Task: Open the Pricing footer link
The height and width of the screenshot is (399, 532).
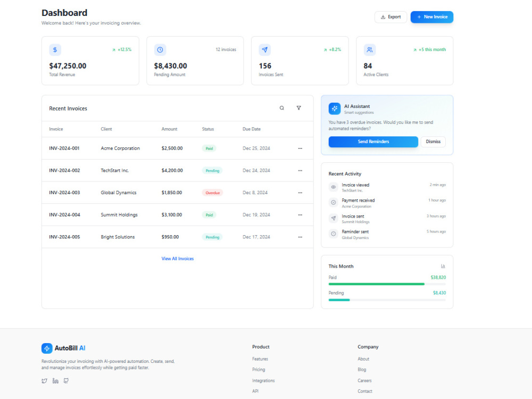Action: click(259, 370)
